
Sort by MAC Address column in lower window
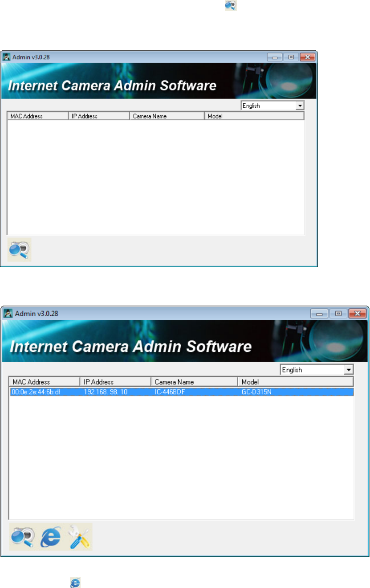pos(45,382)
